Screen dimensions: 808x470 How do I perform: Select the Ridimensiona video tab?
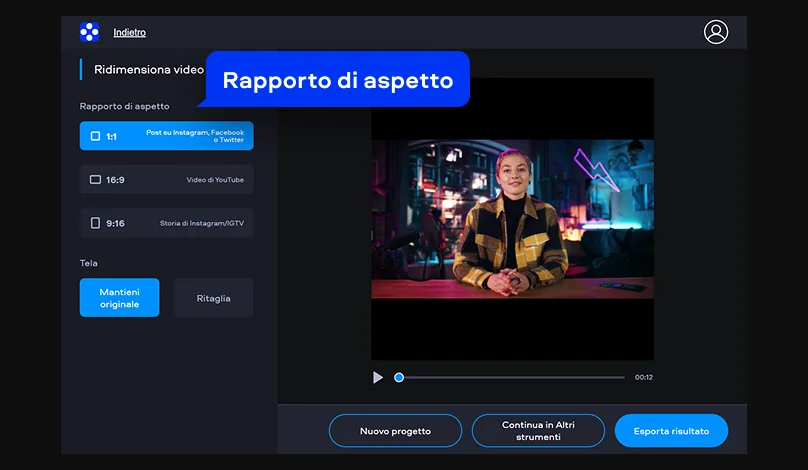coord(148,70)
